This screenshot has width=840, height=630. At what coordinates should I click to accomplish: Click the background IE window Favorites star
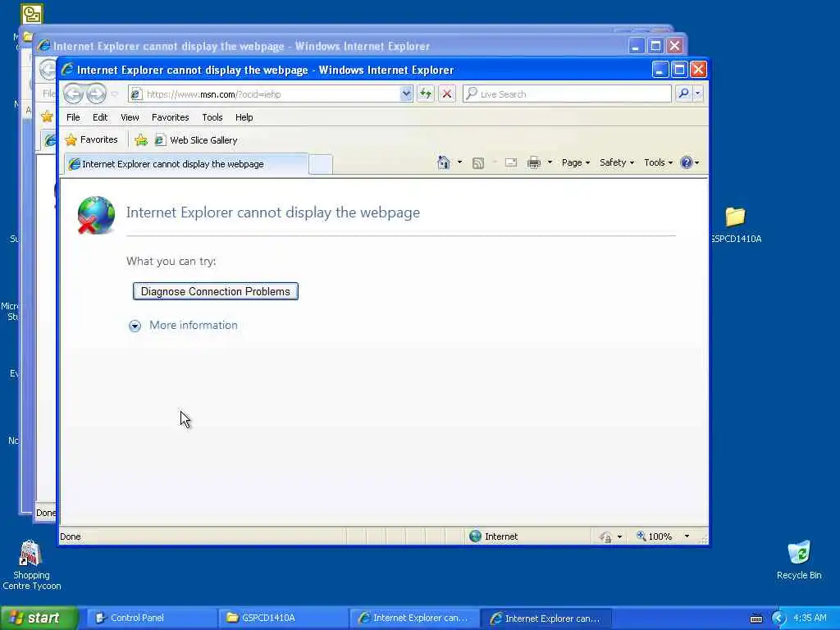coord(47,116)
